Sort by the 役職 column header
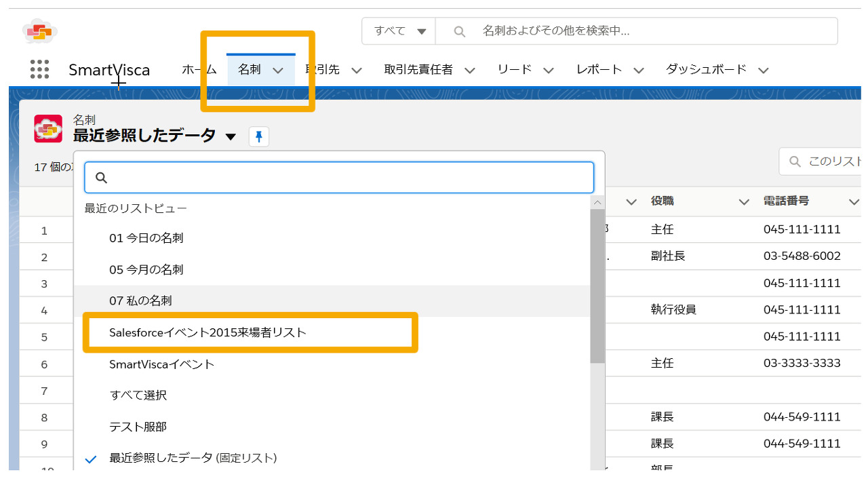This screenshot has width=868, height=483. [x=663, y=201]
